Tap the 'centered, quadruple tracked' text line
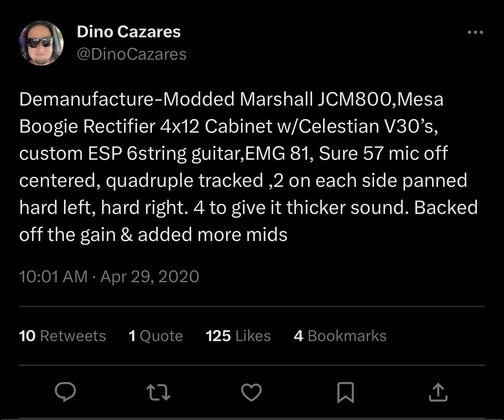The height and width of the screenshot is (420, 504). click(x=243, y=181)
